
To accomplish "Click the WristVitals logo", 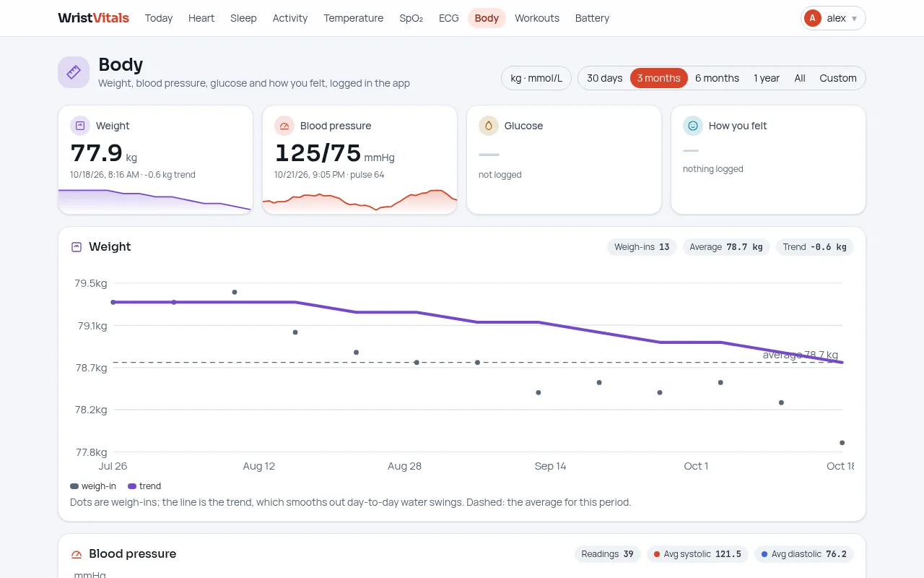I will coord(94,18).
